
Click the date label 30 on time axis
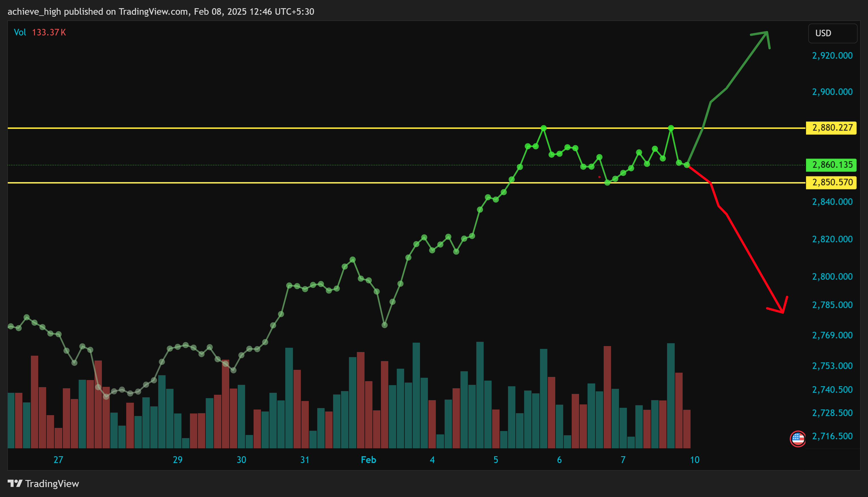(x=241, y=460)
